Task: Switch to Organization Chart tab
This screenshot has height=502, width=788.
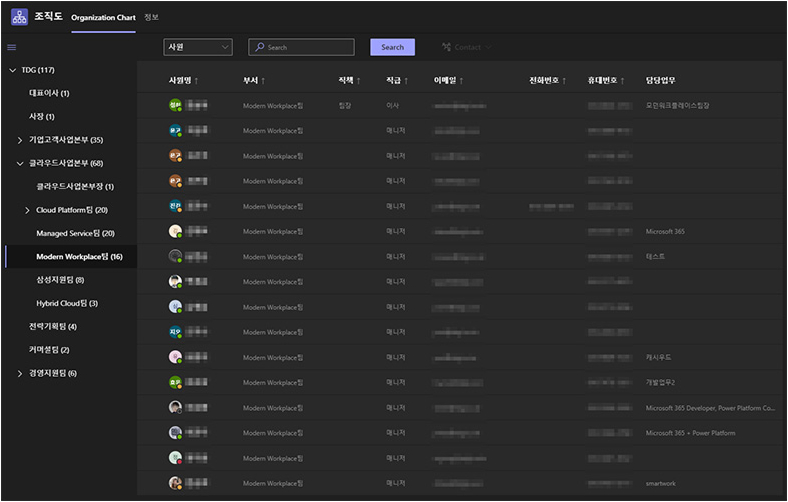Action: pos(103,18)
